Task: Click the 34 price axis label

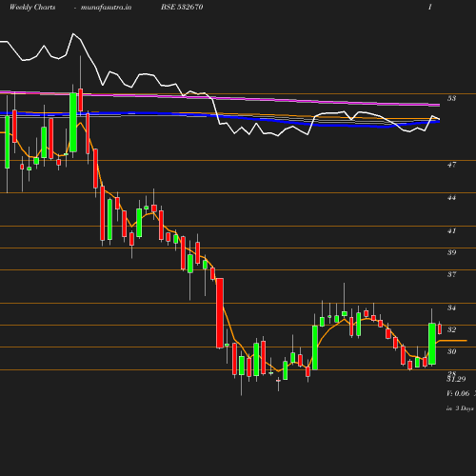Action: point(451,307)
